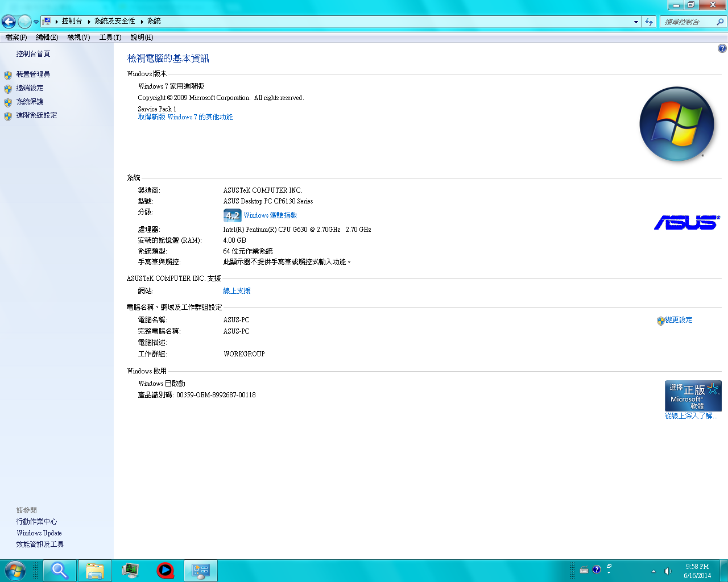
Task: Open the 說明(H) menu
Action: (142, 38)
